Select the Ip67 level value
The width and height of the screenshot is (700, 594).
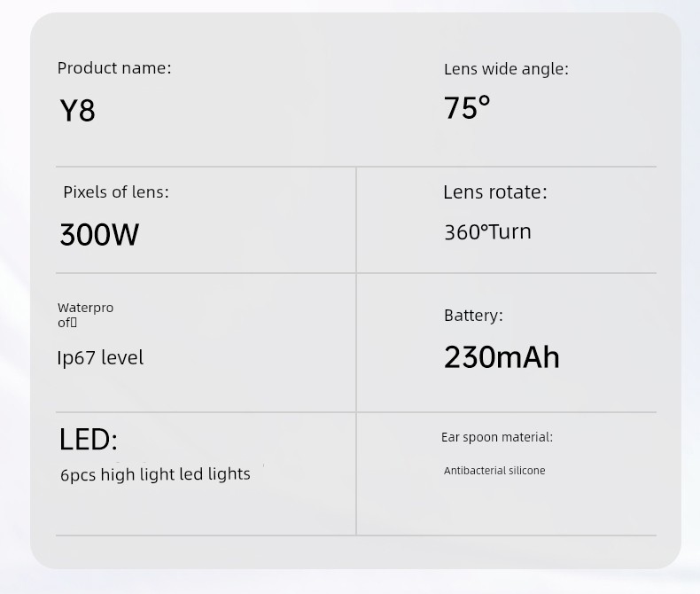coord(100,358)
